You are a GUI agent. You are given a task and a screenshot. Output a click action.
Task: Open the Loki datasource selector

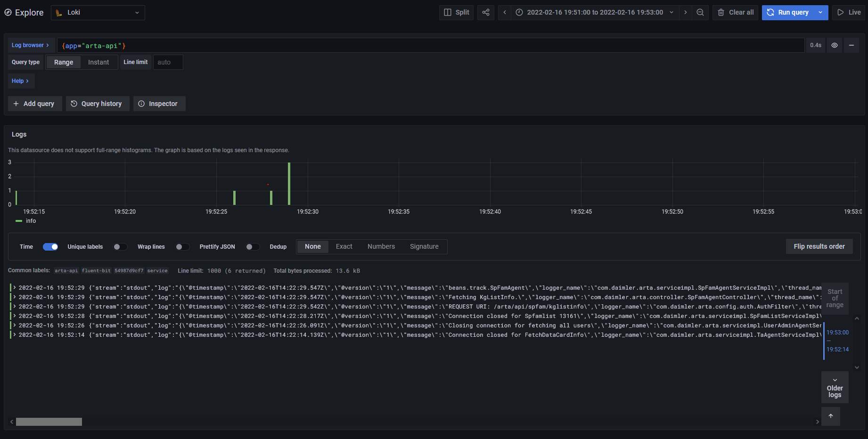coord(98,12)
